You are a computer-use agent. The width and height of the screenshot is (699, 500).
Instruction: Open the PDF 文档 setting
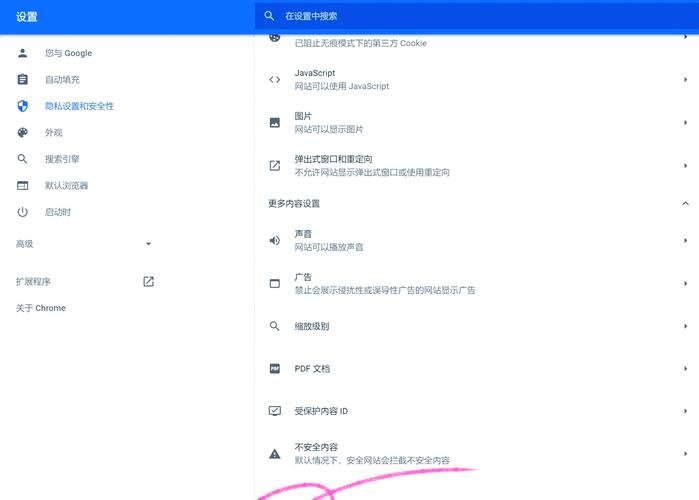[x=477, y=369]
